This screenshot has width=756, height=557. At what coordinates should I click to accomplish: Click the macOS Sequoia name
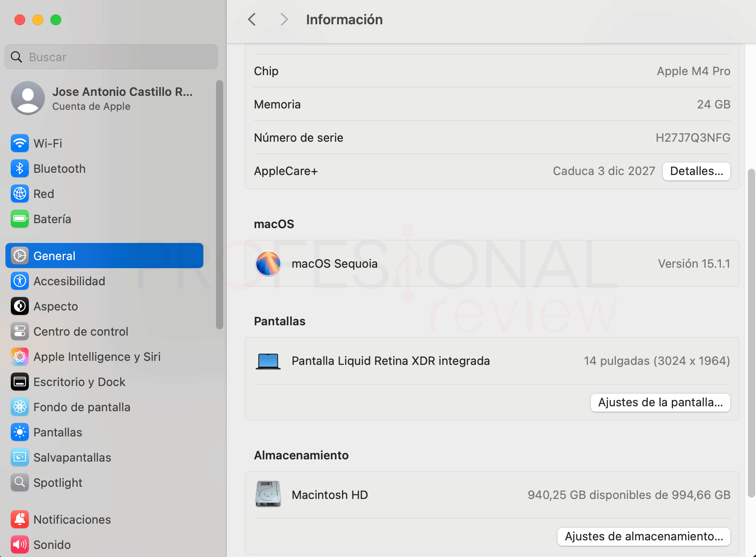coord(334,264)
